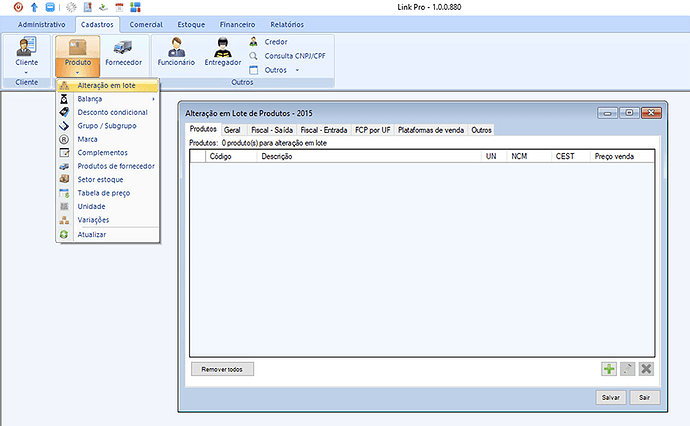The height and width of the screenshot is (426, 690).
Task: Click the Código column header
Action: (231, 156)
